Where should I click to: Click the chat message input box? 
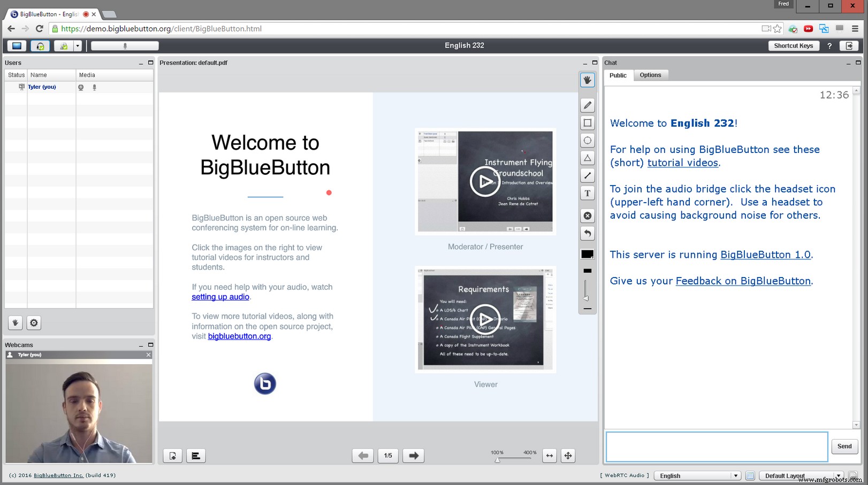coord(716,446)
